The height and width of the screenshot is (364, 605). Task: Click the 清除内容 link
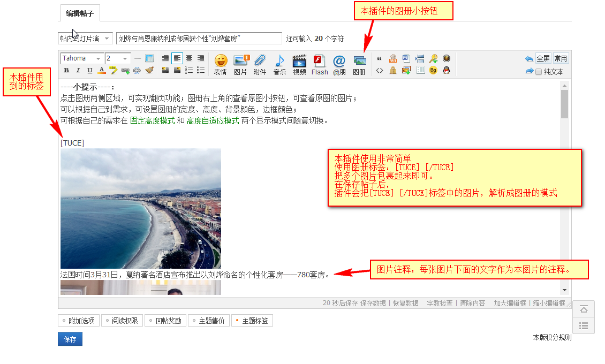click(472, 303)
